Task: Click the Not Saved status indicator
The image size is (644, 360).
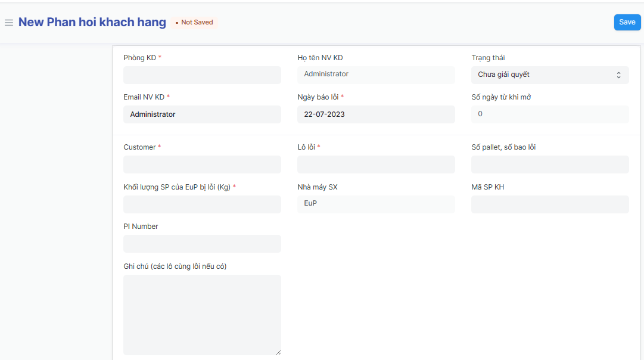Action: tap(194, 23)
